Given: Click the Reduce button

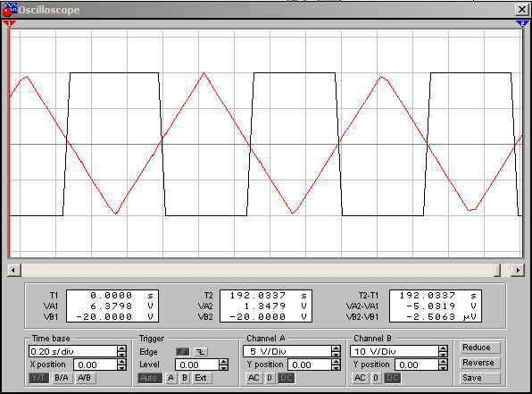Looking at the screenshot, I should point(480,348).
